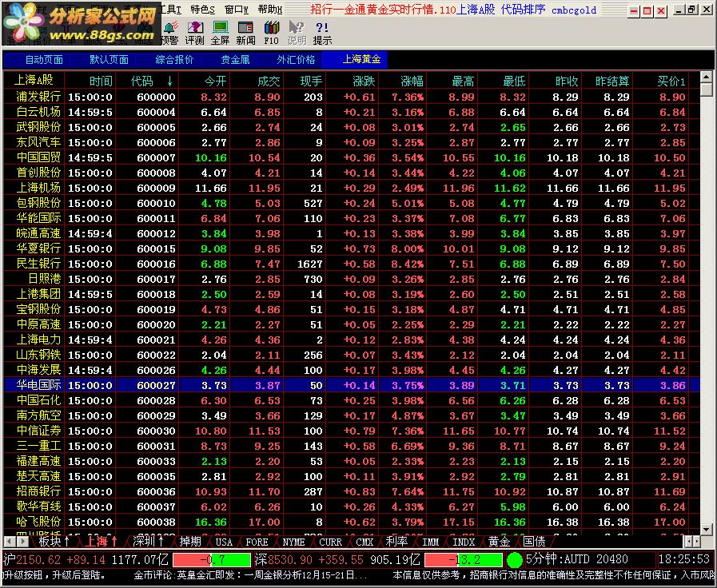
Task: Click the 今开 column header
Action: click(215, 81)
